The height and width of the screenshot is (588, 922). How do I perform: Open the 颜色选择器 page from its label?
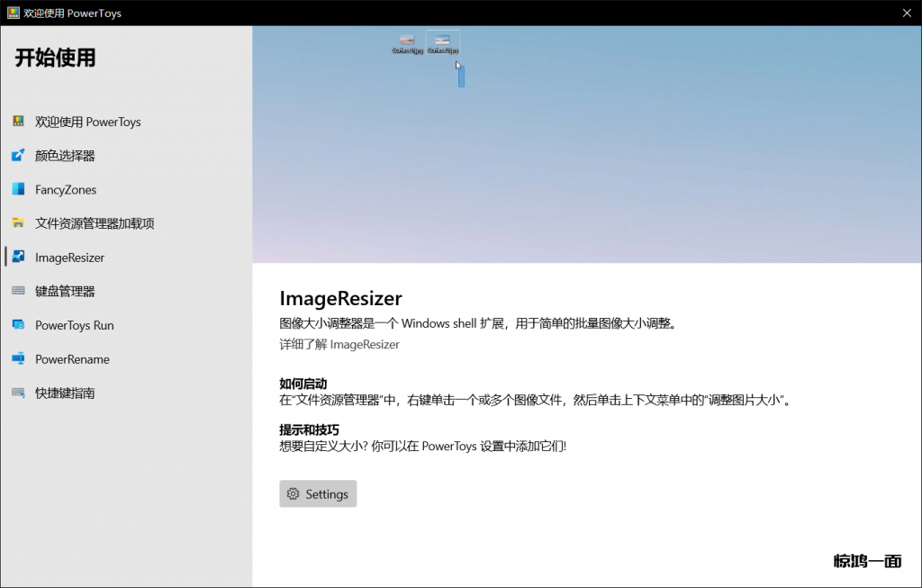pyautogui.click(x=65, y=156)
